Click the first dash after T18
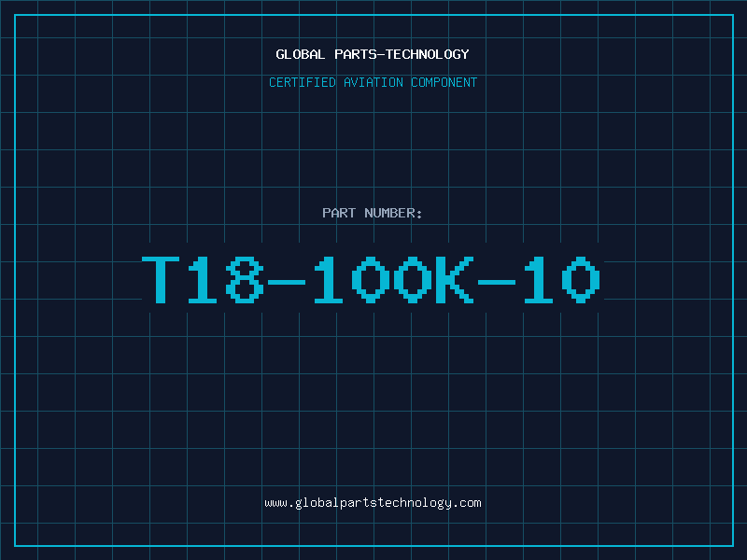This screenshot has width=747, height=560. [287, 283]
